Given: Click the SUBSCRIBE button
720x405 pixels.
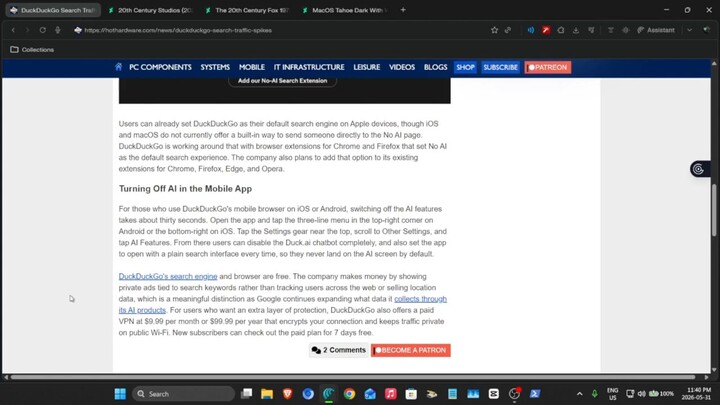Looking at the screenshot, I should (x=501, y=67).
